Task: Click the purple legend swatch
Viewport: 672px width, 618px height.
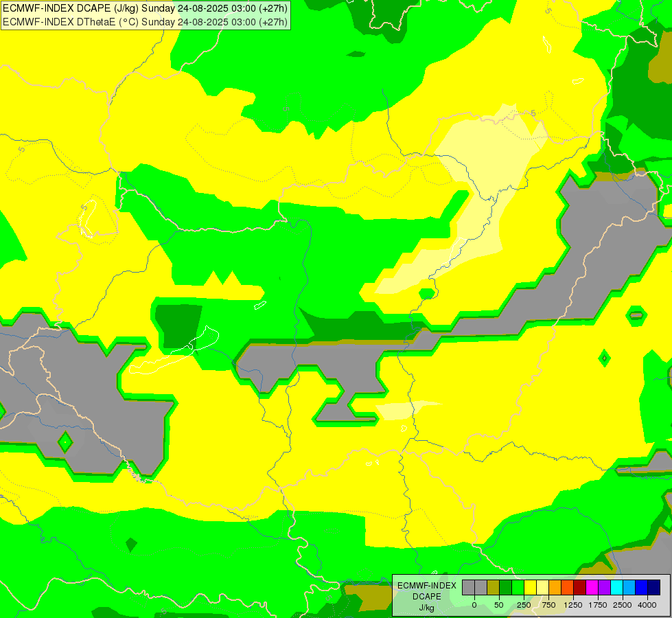Action: click(604, 588)
